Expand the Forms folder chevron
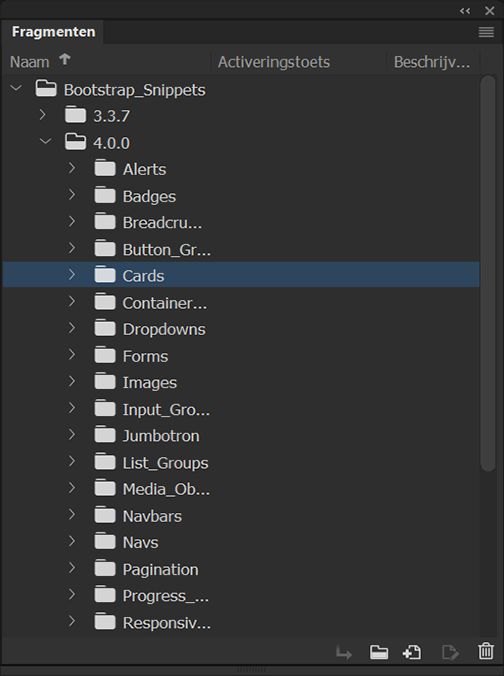504x676 pixels. pos(72,355)
